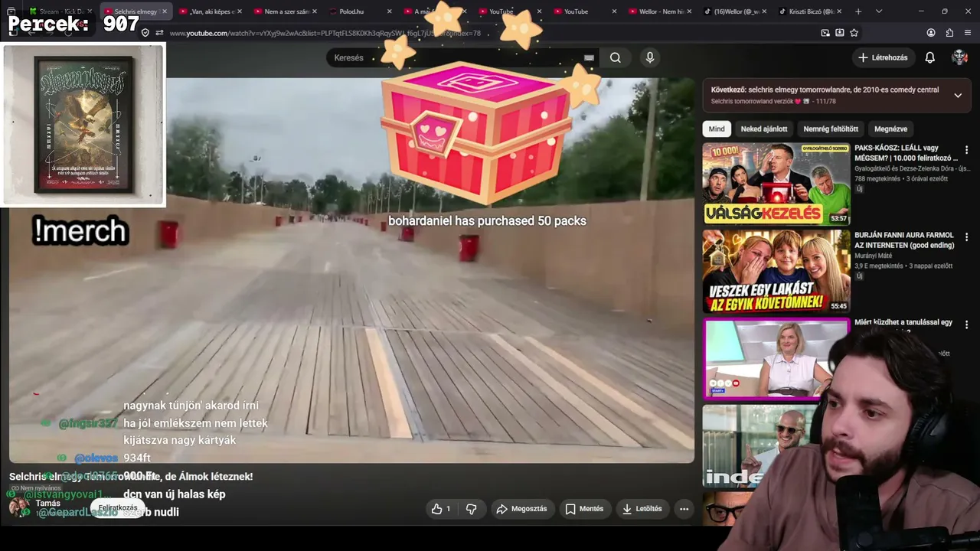The height and width of the screenshot is (551, 980).
Task: Expand the Következő playlist panel
Action: [958, 95]
